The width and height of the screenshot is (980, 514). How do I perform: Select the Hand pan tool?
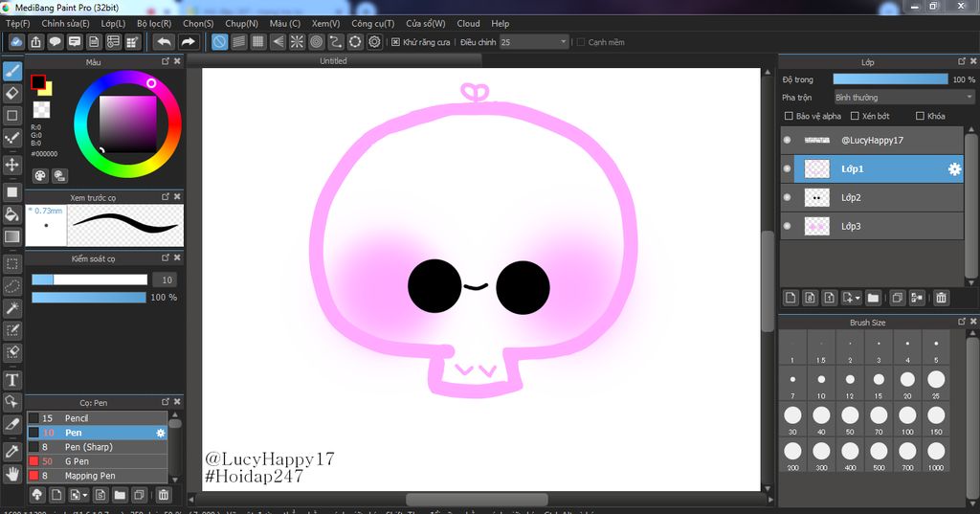click(x=11, y=474)
